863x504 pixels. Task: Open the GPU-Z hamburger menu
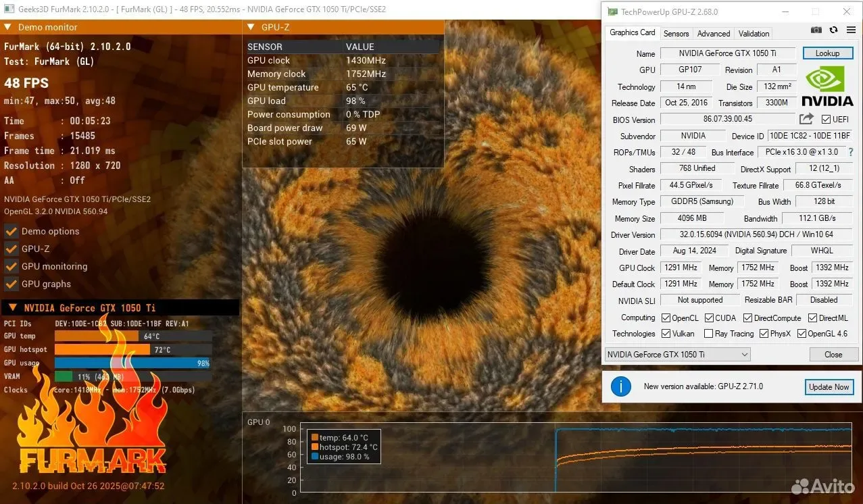click(x=849, y=30)
